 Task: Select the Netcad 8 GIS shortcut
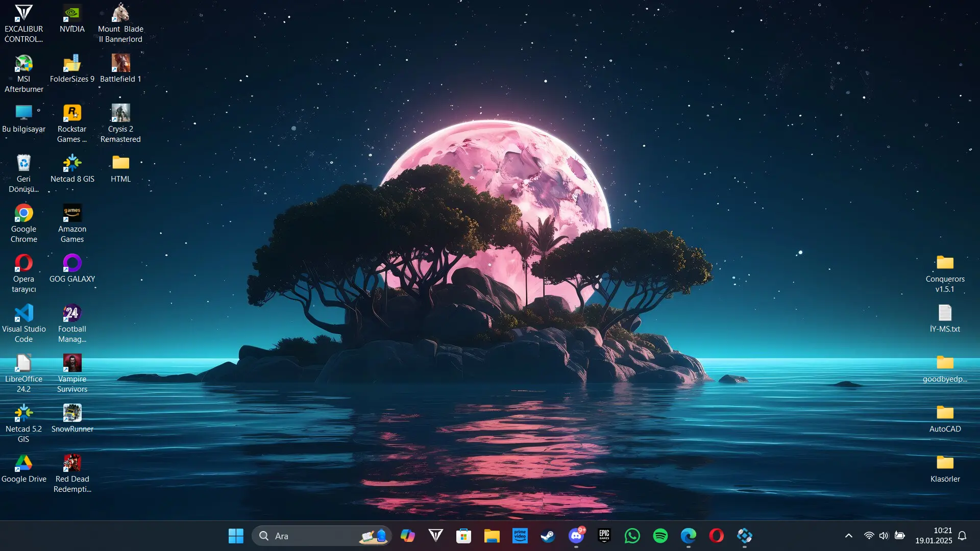click(x=72, y=169)
